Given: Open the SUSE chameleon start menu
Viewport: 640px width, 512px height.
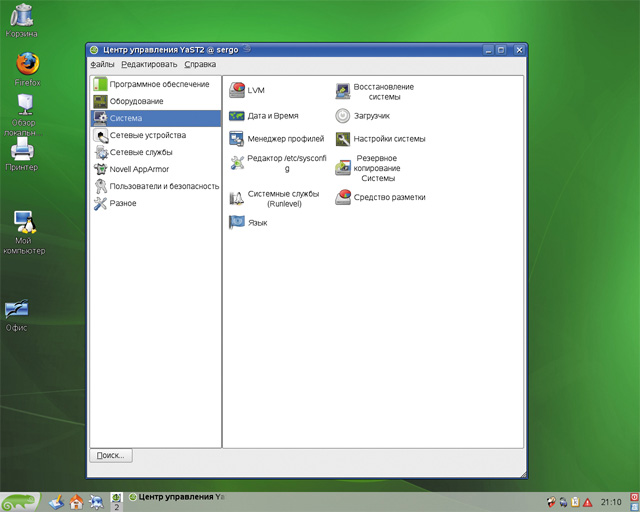Looking at the screenshot, I should pyautogui.click(x=20, y=502).
